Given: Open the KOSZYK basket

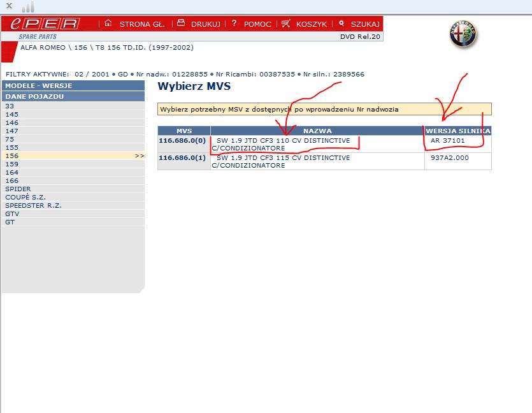Looking at the screenshot, I should click(312, 24).
